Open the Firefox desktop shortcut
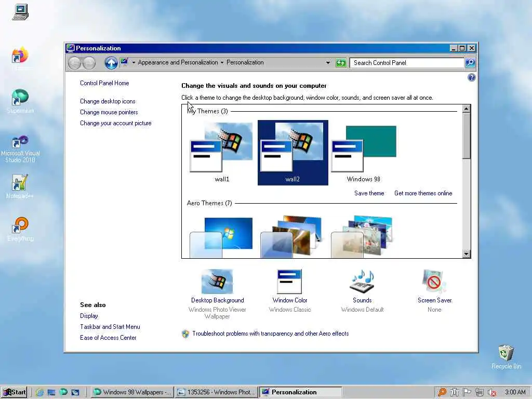532x399 pixels. pos(20,55)
